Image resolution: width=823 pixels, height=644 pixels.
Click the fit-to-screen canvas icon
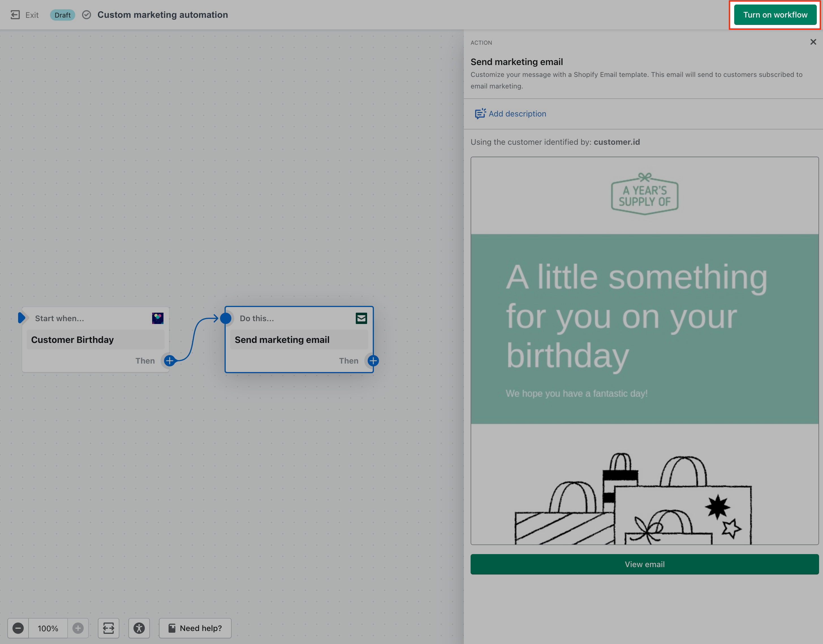point(109,628)
